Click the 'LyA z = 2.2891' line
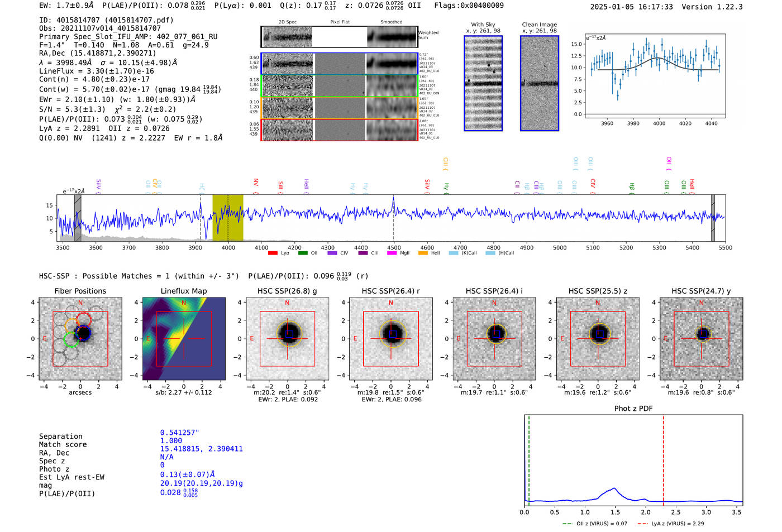This screenshot has height=532, width=782. point(68,128)
